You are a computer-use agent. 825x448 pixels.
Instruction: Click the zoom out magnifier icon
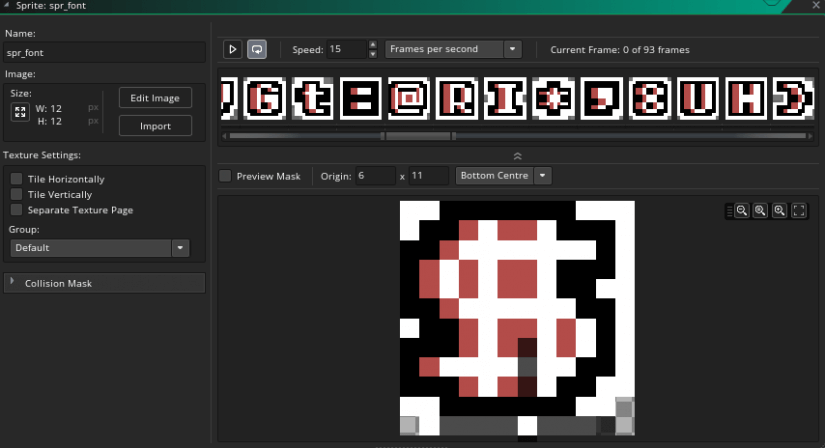pos(742,211)
